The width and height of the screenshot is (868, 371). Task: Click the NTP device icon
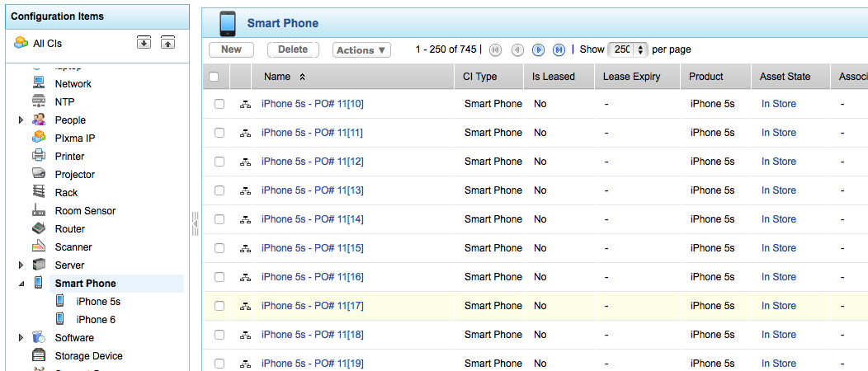tap(38, 101)
